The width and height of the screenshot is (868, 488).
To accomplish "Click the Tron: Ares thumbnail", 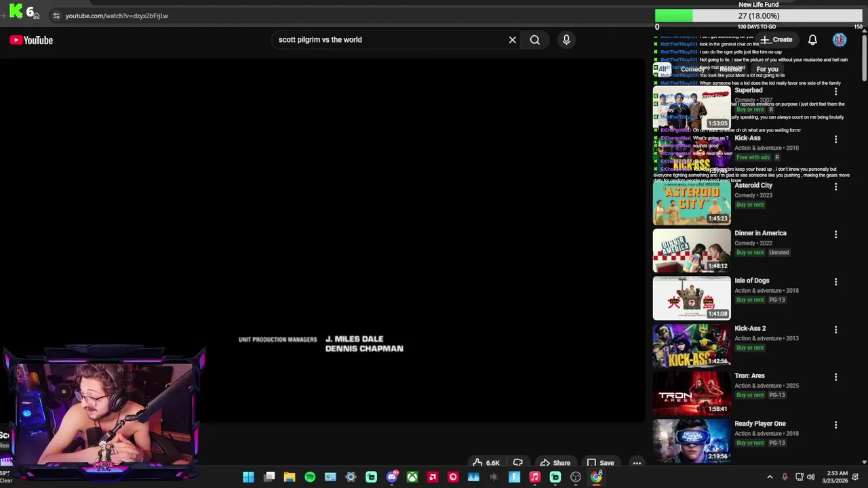I will 692,393.
